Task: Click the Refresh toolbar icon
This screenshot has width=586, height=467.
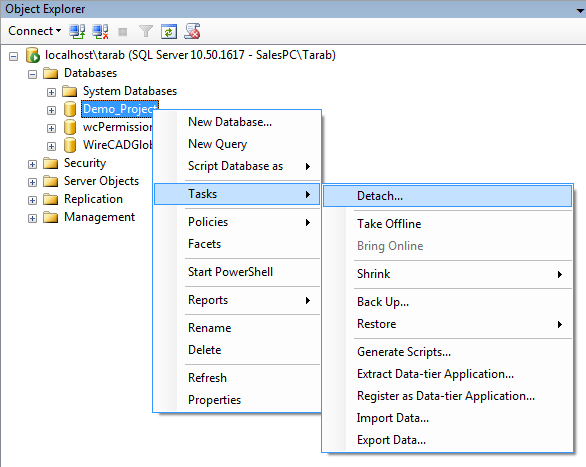Action: (x=169, y=32)
